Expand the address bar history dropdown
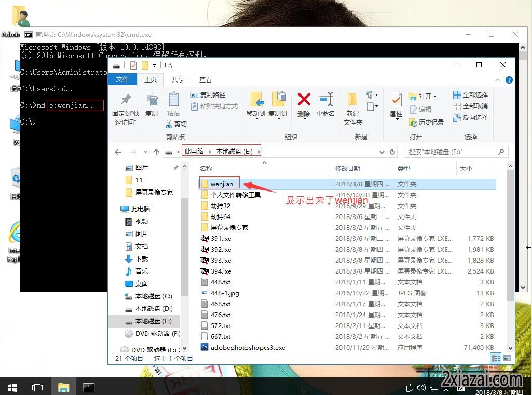This screenshot has width=532, height=395. (x=382, y=152)
